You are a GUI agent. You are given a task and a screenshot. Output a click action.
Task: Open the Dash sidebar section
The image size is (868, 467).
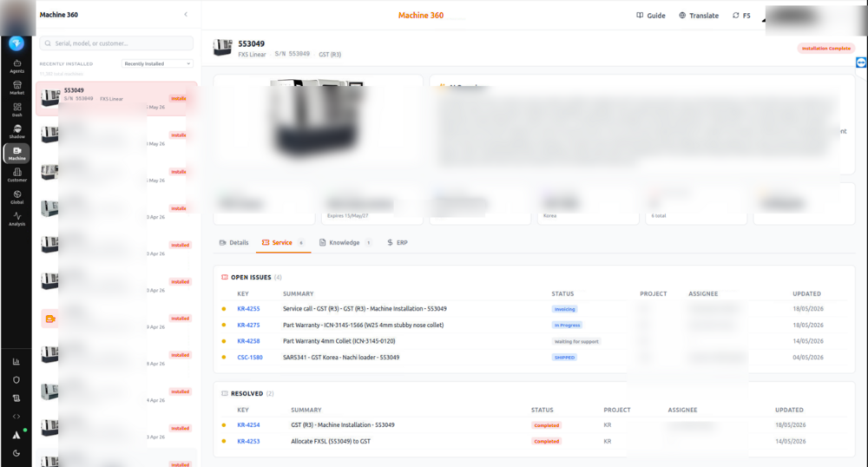click(16, 109)
